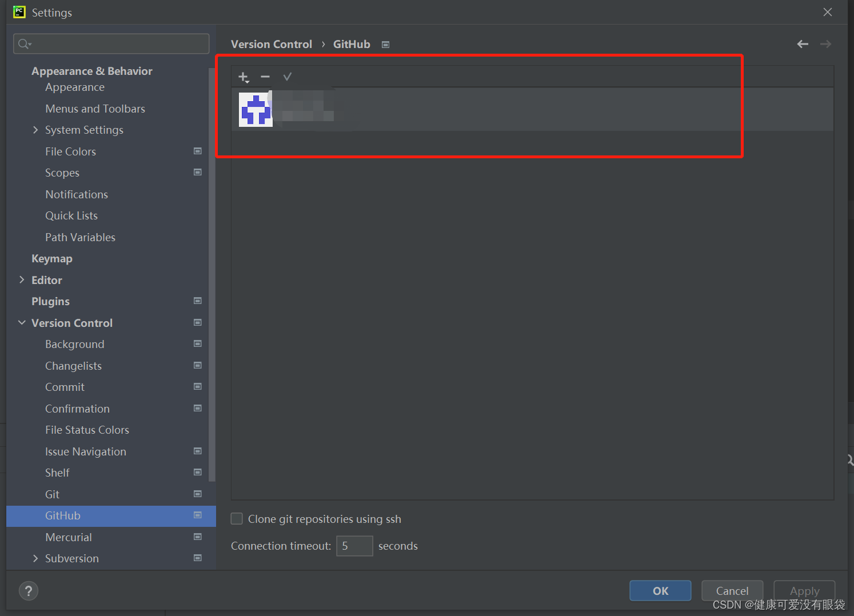This screenshot has width=854, height=616.
Task: Click project icon in selected GitHub row
Action: click(198, 515)
